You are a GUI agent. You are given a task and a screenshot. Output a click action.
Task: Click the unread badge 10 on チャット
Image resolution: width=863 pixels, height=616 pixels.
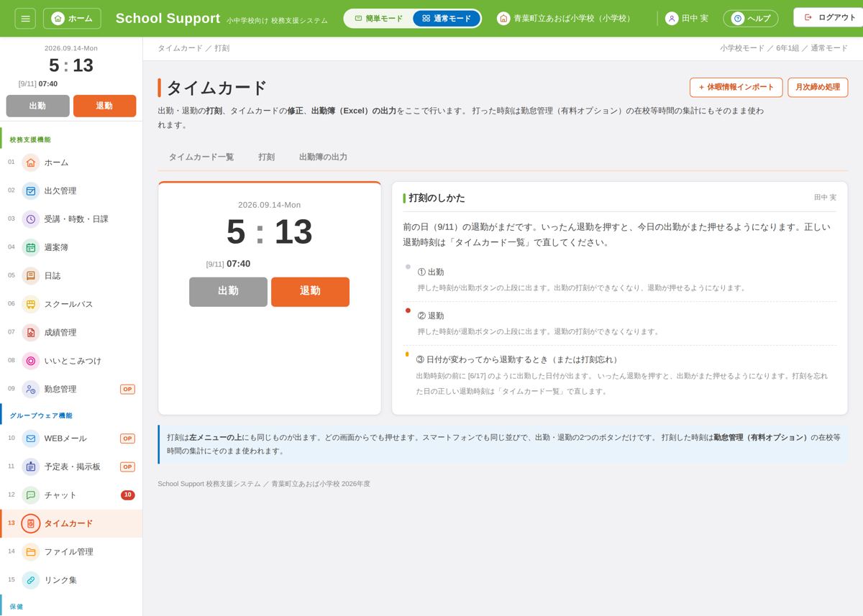(128, 495)
